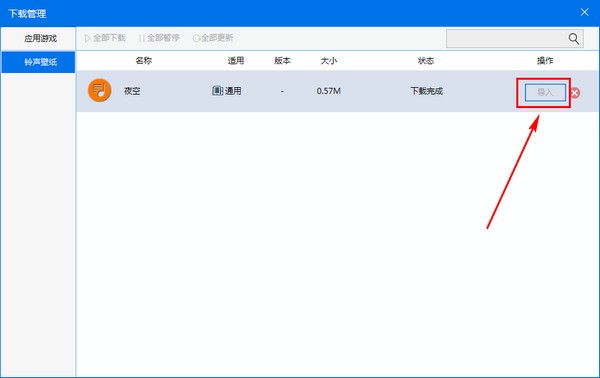Close the 下载管理 window
Image resolution: width=600 pixels, height=378 pixels.
click(584, 12)
